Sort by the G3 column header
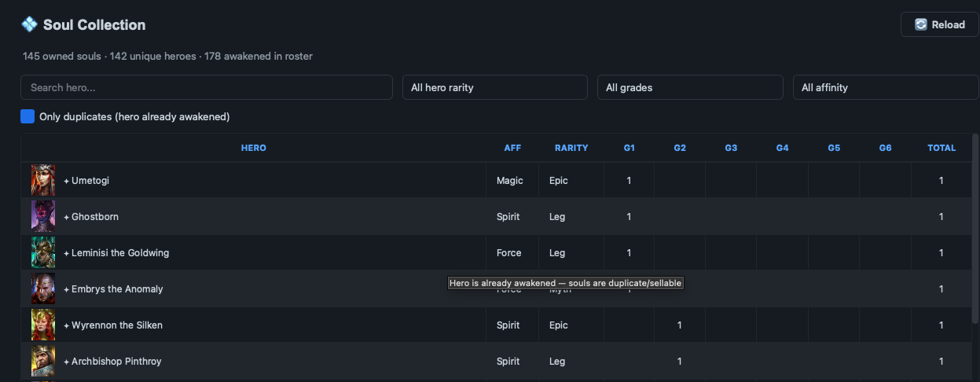The width and height of the screenshot is (980, 382). 731,148
